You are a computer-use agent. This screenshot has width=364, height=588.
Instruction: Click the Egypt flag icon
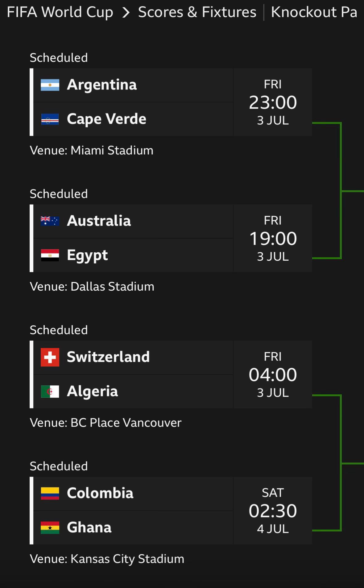(x=50, y=255)
